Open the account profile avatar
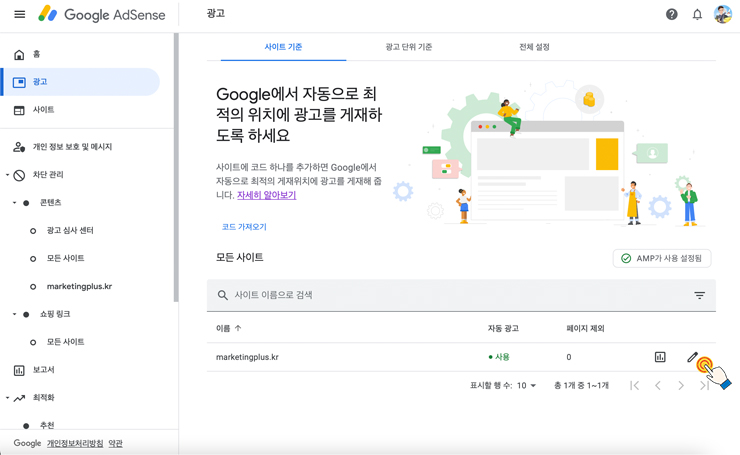This screenshot has width=740, height=455. click(723, 15)
